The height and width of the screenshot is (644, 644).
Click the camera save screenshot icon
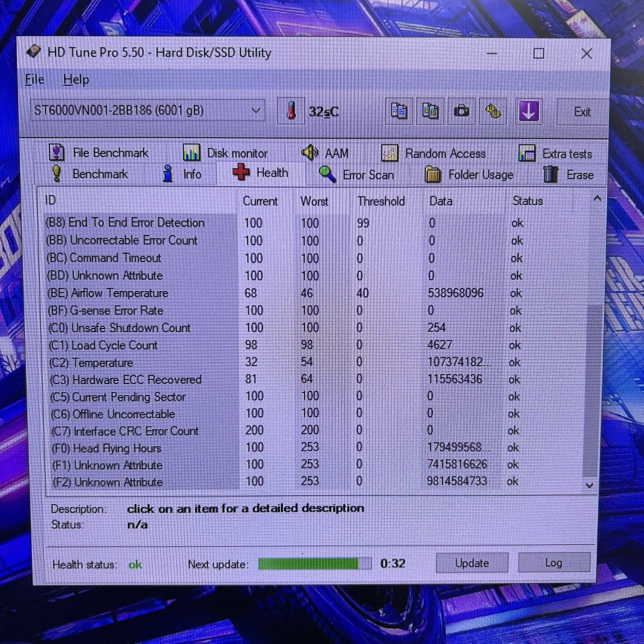click(462, 111)
